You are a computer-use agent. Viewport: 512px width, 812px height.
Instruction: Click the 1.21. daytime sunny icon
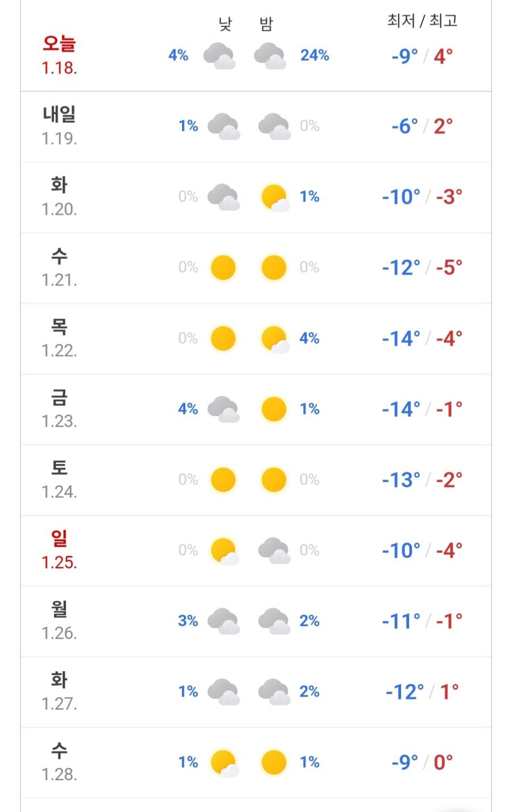click(x=223, y=267)
